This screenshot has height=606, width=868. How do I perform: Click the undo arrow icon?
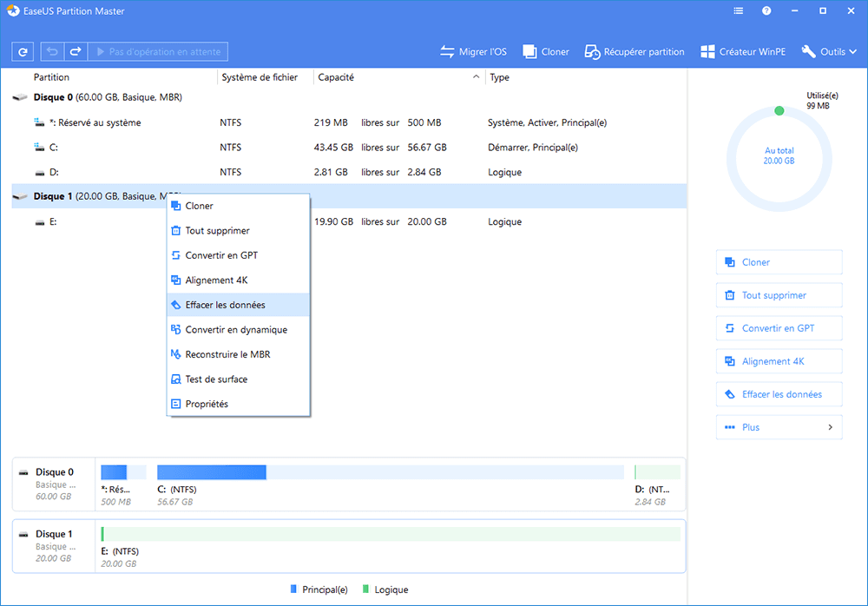point(52,51)
